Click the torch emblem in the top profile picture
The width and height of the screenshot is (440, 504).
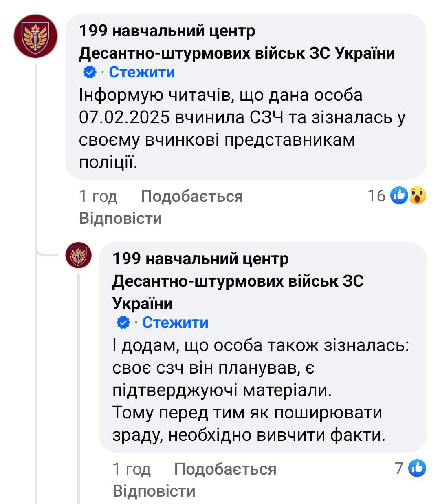coord(36,37)
